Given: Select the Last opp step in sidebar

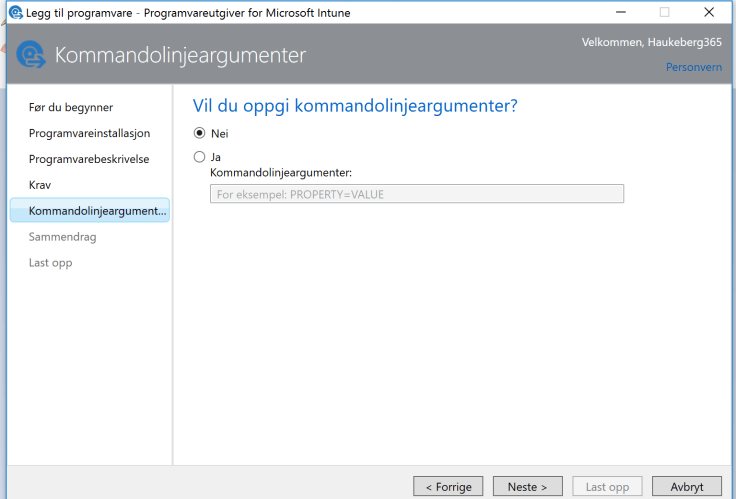Looking at the screenshot, I should coord(51,262).
